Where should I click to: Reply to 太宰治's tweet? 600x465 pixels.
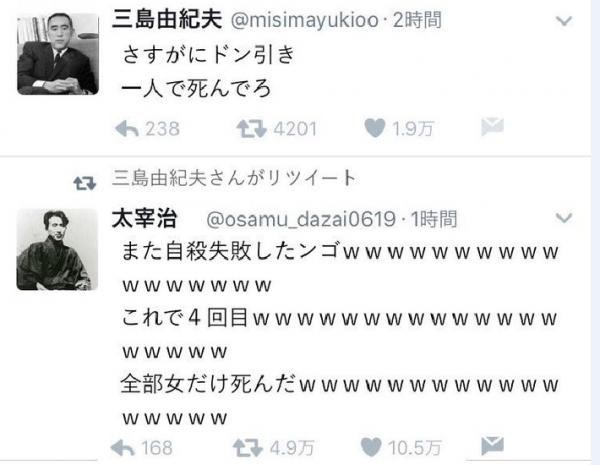[x=123, y=448]
